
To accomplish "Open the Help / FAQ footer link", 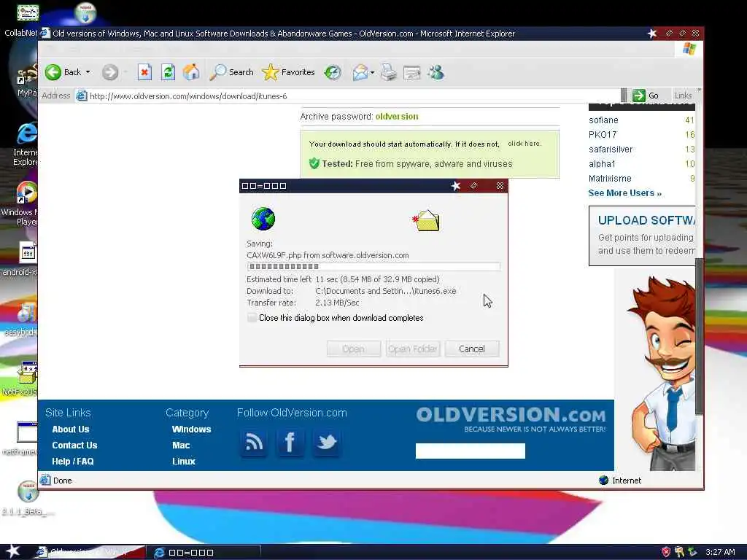I will (72, 462).
